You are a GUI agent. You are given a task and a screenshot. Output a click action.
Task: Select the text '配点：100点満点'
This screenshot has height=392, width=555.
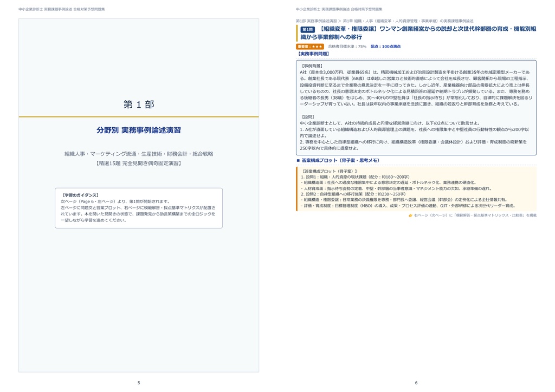click(x=385, y=47)
